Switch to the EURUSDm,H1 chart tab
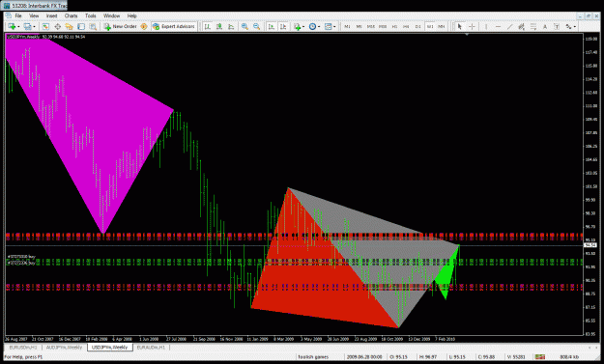Screen dimensions: 604x364 click(23, 348)
